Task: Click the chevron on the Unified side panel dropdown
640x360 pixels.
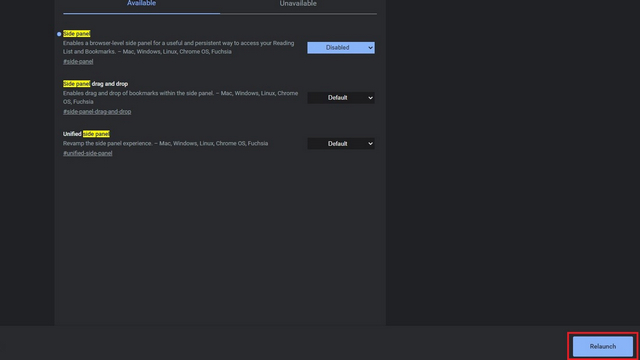Action: (x=370, y=144)
